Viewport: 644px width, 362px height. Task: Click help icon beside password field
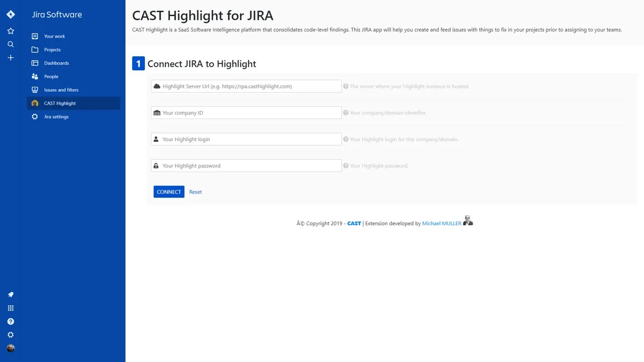[346, 166]
